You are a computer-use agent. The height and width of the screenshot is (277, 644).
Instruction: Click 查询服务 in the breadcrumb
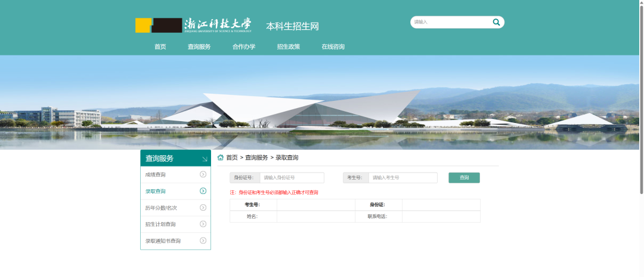point(256,158)
